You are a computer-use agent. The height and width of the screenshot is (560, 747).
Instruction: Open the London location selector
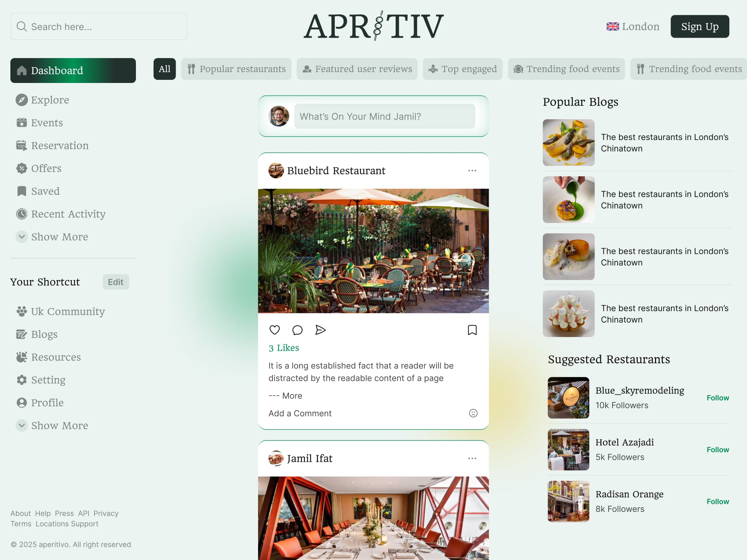click(x=633, y=27)
